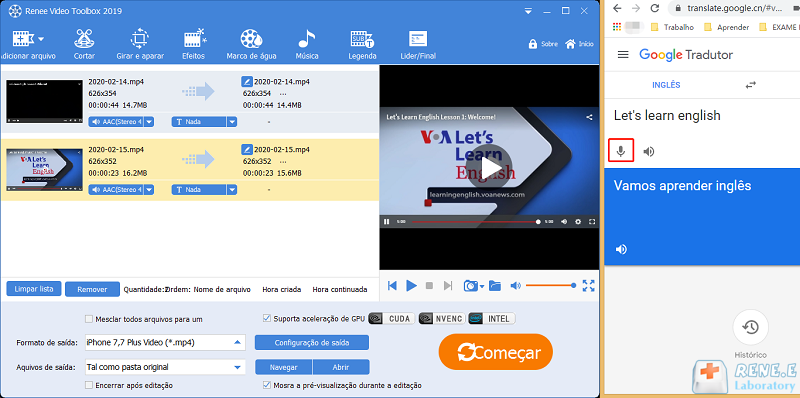
Task: Toggle Encerrar após editação checkbox
Action: click(x=89, y=385)
